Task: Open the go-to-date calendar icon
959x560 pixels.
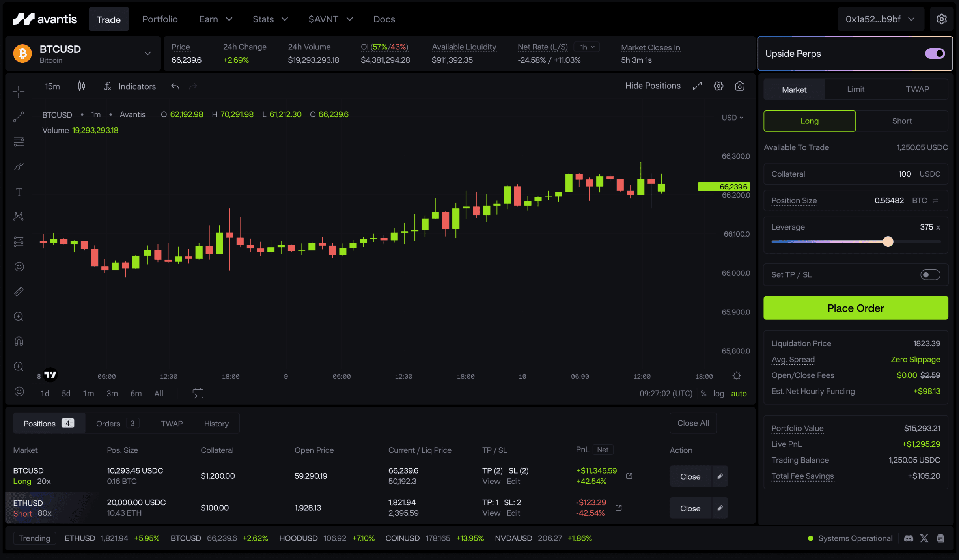Action: point(198,393)
